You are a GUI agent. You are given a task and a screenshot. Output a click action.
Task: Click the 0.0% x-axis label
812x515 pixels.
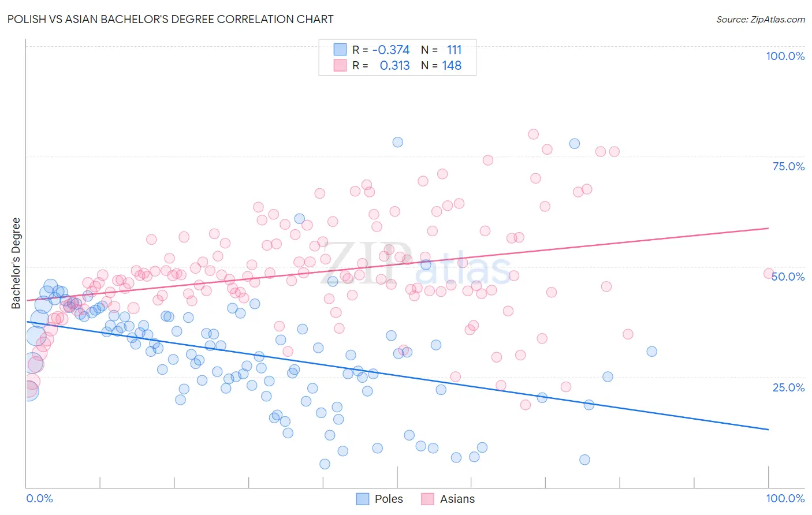click(x=39, y=498)
